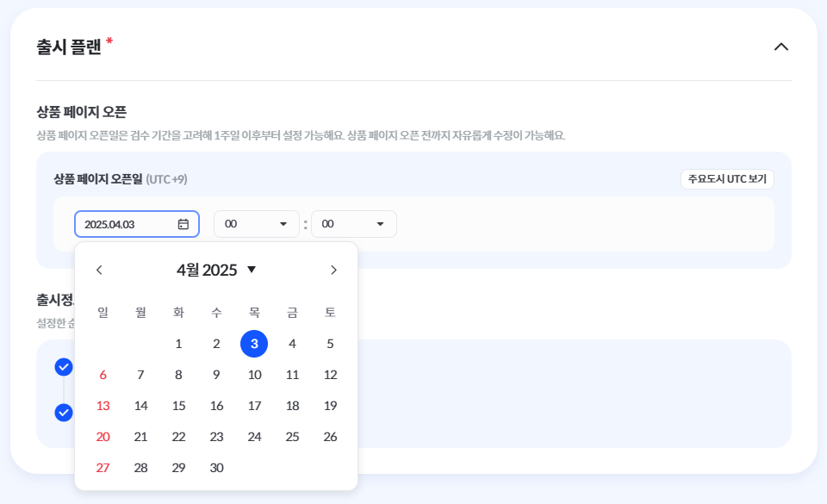Select date 29 in the calendar
The width and height of the screenshot is (827, 504).
(x=179, y=468)
